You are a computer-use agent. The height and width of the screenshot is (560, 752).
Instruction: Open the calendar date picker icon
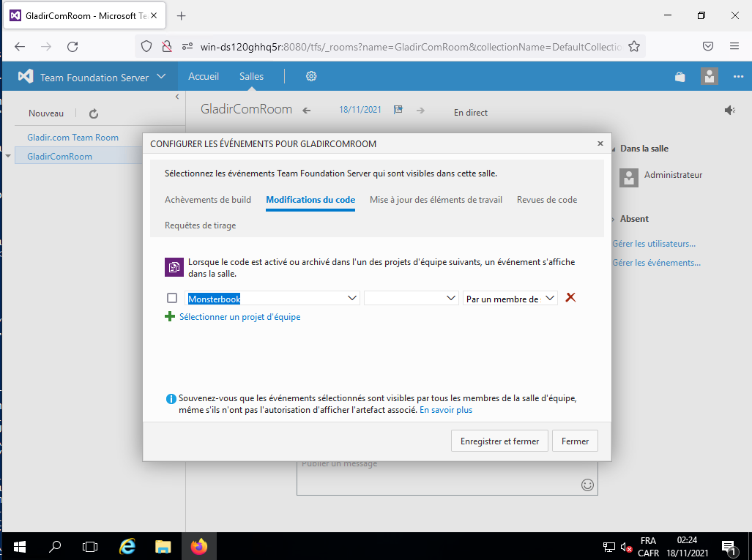pos(398,110)
